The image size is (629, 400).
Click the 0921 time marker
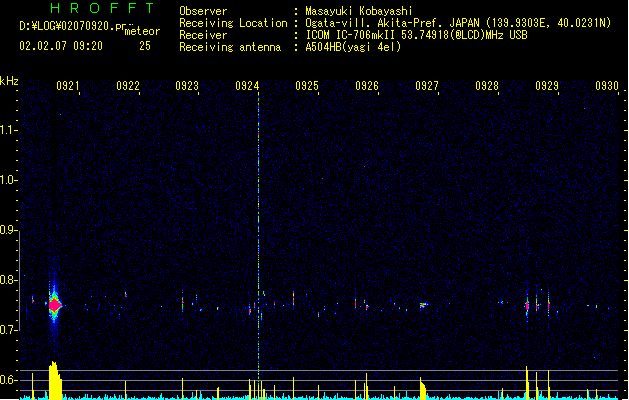(67, 85)
